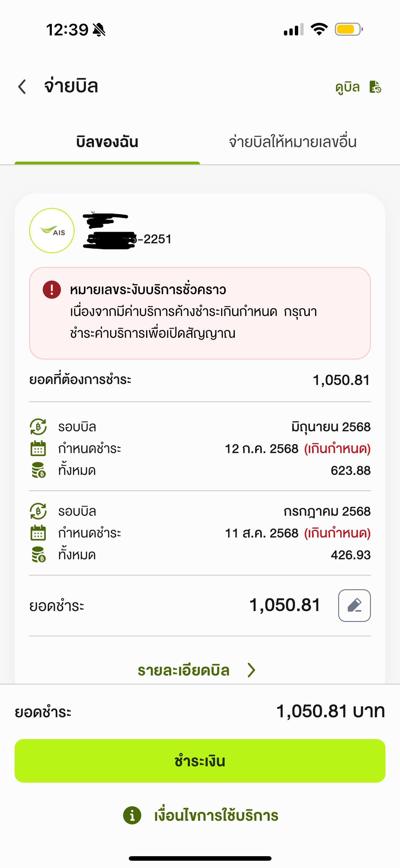Open the รายละเอียดบิล bill details link
The width and height of the screenshot is (400, 868).
183,670
